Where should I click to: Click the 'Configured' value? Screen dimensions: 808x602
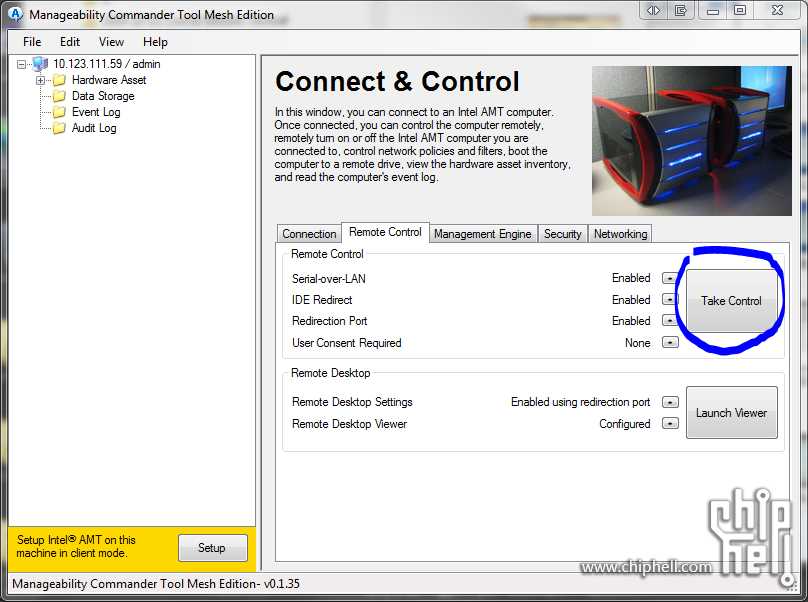click(x=625, y=424)
